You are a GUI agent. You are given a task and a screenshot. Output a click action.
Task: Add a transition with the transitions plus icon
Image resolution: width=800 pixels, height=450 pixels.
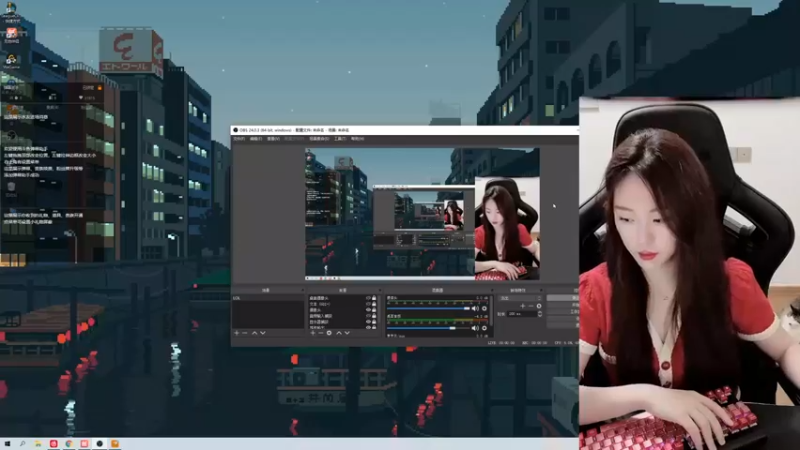522,306
